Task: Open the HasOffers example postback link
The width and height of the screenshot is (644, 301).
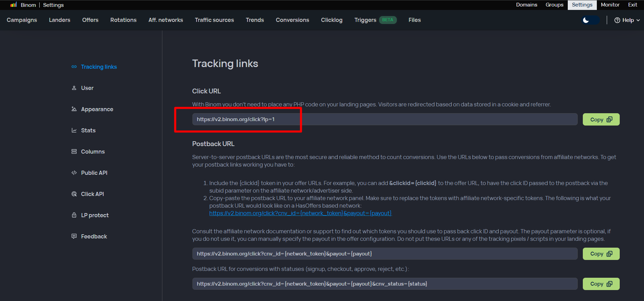Action: click(300, 213)
